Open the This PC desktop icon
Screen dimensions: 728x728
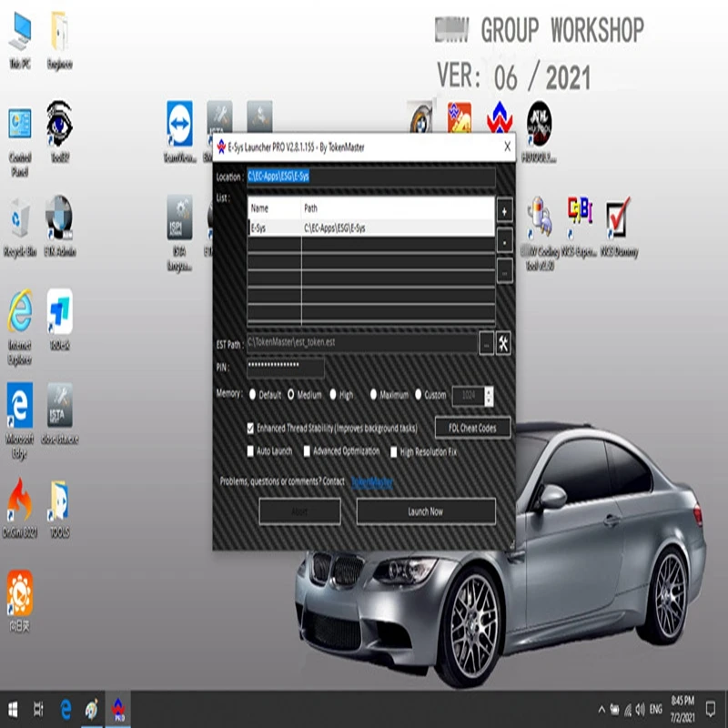click(x=19, y=39)
